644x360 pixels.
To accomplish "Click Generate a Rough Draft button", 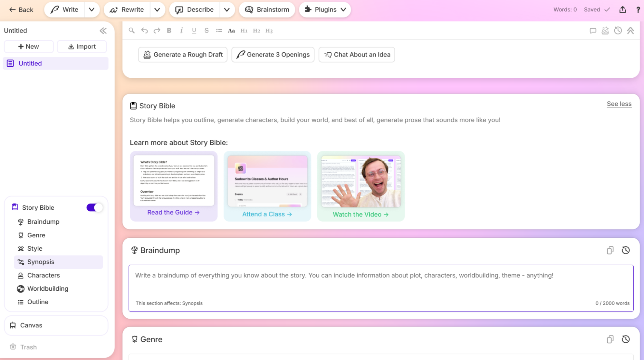I will 183,55.
